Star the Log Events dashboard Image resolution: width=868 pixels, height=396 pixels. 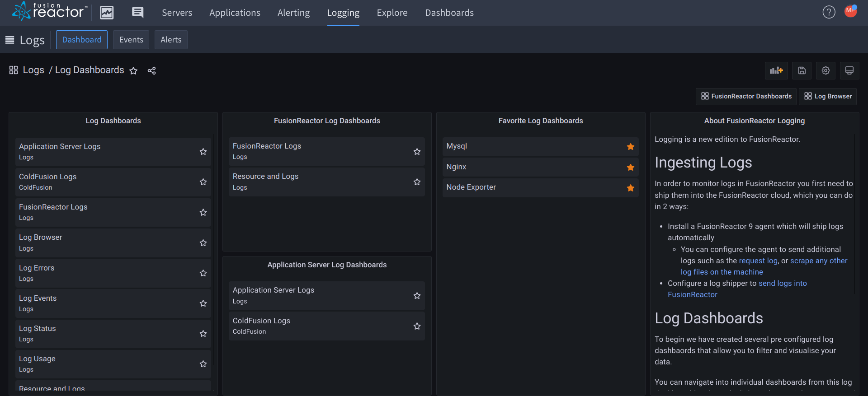coord(203,303)
